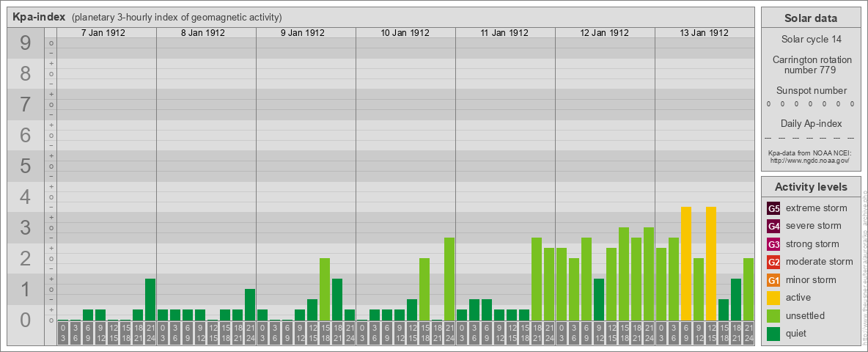Click the 'Solar data' panel heading
Screen dimensions: 868x352
coord(810,18)
